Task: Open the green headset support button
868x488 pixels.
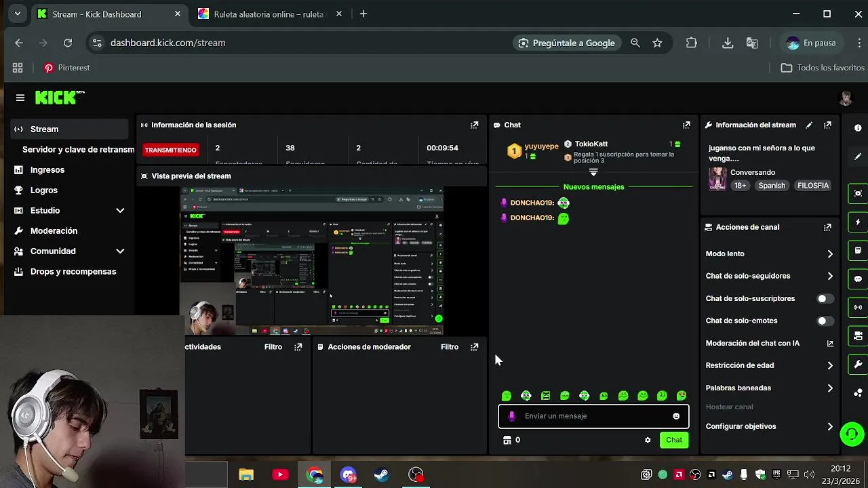Action: (x=852, y=434)
